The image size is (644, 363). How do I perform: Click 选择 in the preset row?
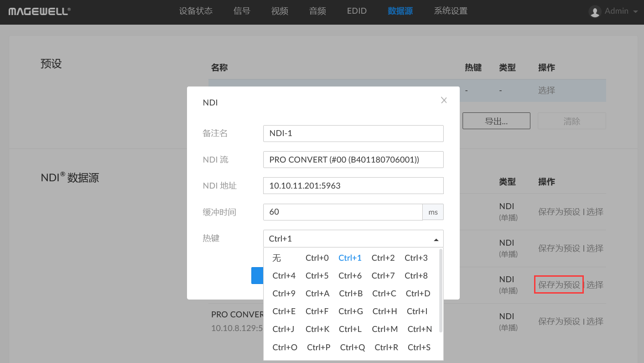pos(546,90)
